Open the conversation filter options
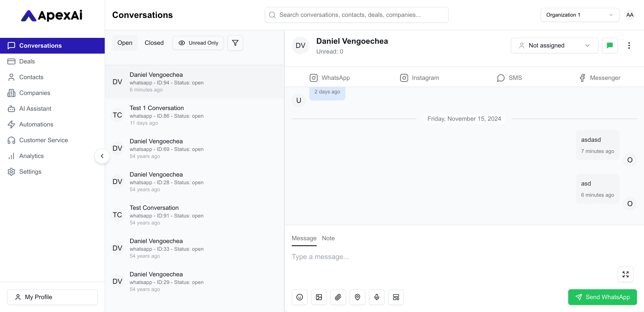This screenshot has height=312, width=644. tap(235, 43)
